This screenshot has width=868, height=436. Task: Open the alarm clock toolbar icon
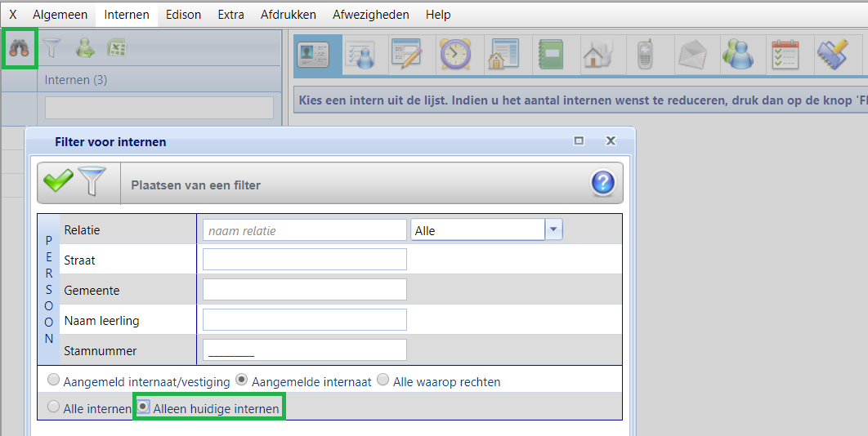point(455,56)
